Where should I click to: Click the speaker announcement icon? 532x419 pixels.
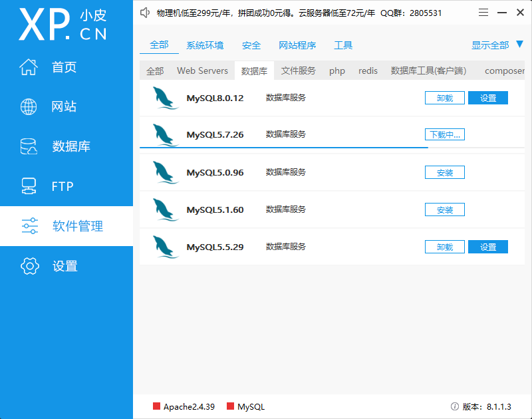point(145,13)
